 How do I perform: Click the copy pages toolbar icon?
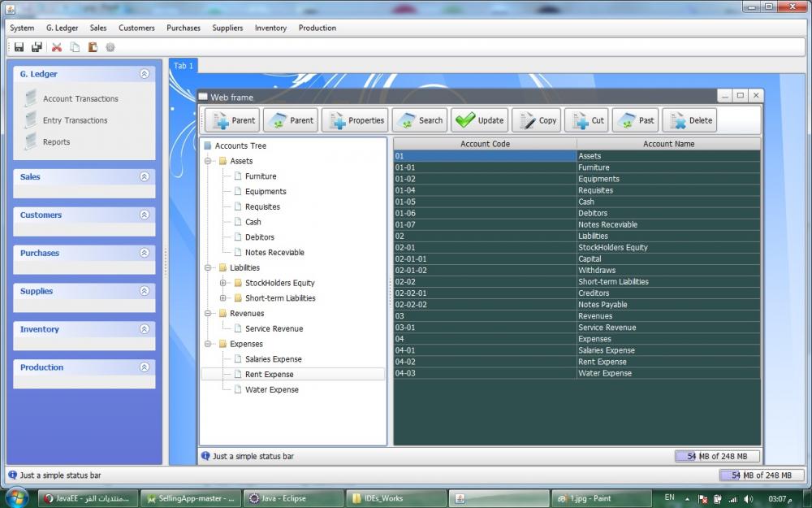click(x=75, y=47)
